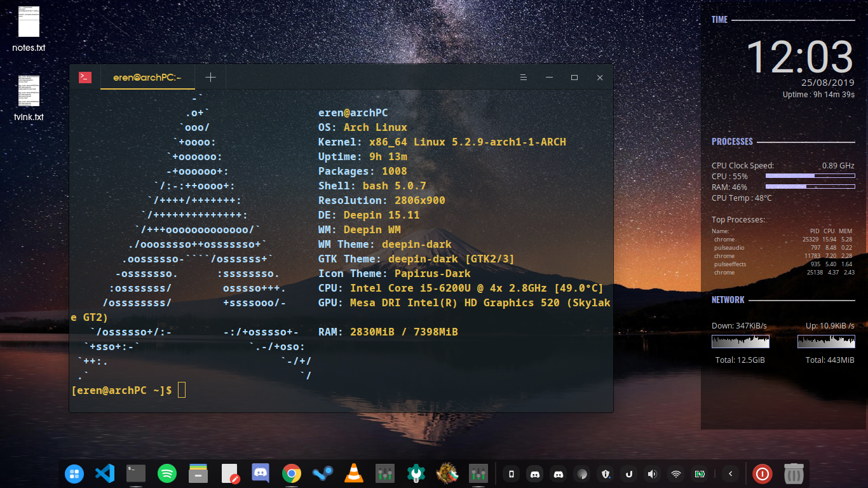Screen dimensions: 868x488
Task: Click the hook-shaped tray icon
Action: [628, 473]
